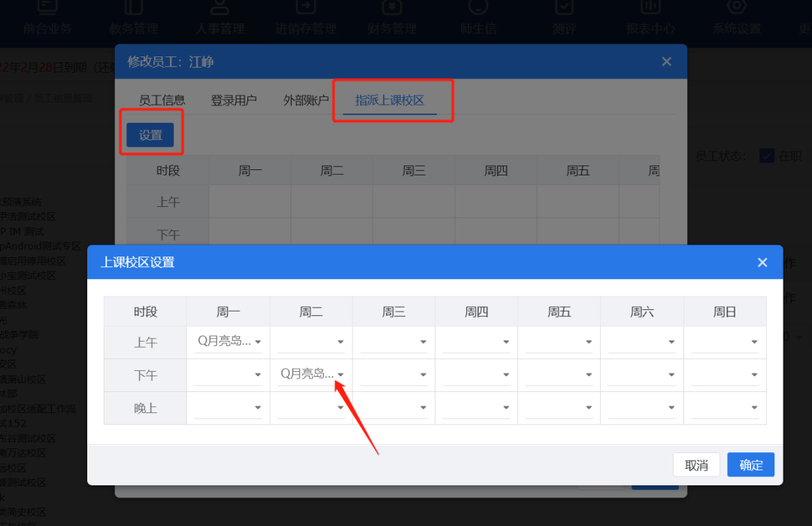The height and width of the screenshot is (526, 812).
Task: Switch to the 登录用户 tab
Action: click(x=234, y=100)
